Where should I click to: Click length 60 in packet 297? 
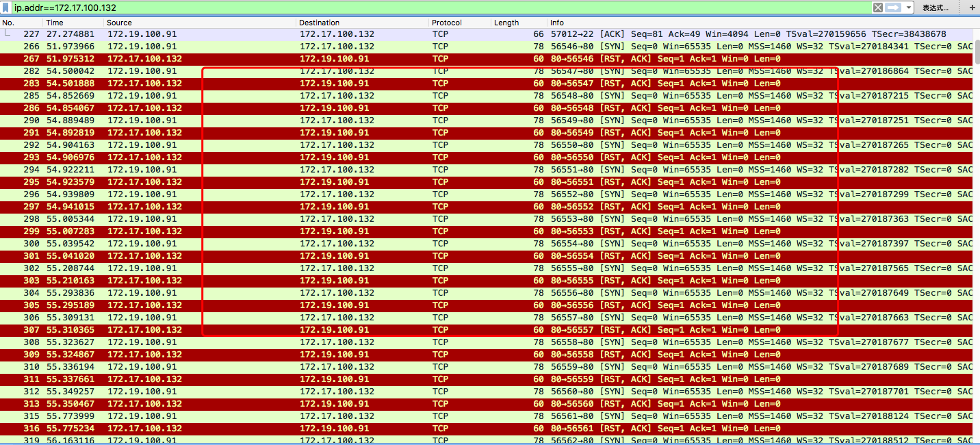539,206
